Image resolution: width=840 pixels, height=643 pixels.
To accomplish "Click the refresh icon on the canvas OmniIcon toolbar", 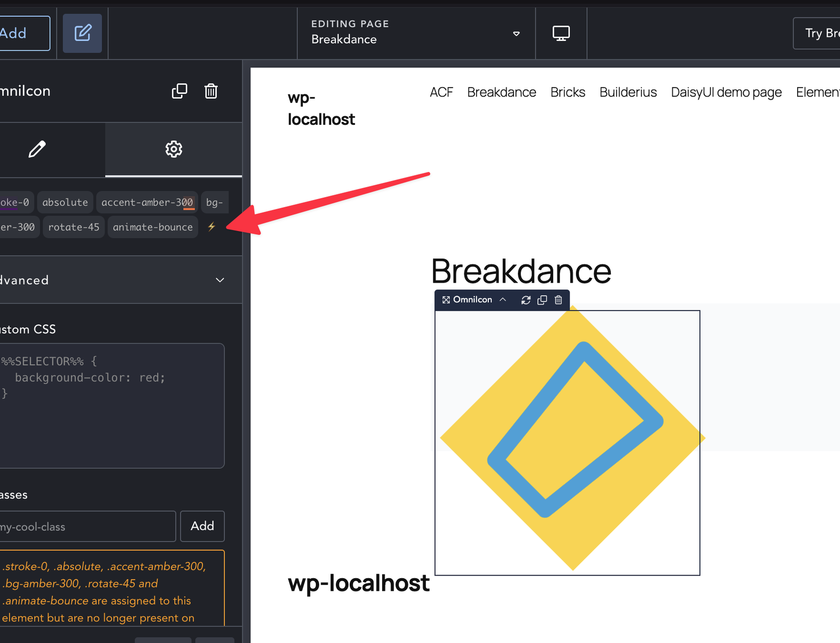I will pyautogui.click(x=526, y=300).
